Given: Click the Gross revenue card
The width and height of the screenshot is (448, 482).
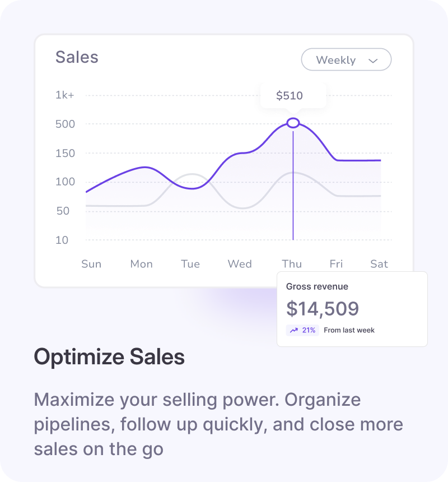Looking at the screenshot, I should pyautogui.click(x=352, y=308).
